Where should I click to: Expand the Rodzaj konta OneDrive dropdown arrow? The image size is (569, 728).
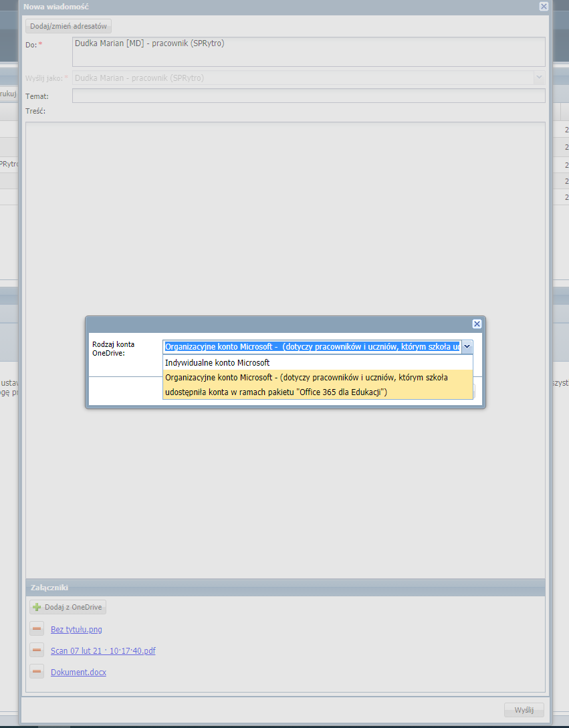[467, 346]
